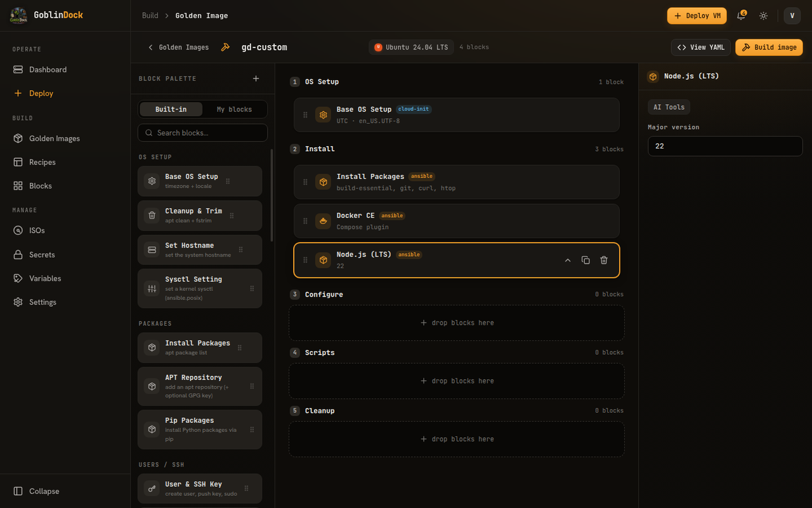The image size is (812, 508).
Task: Grab the palette Set Hostname drag handle
Action: [240, 250]
